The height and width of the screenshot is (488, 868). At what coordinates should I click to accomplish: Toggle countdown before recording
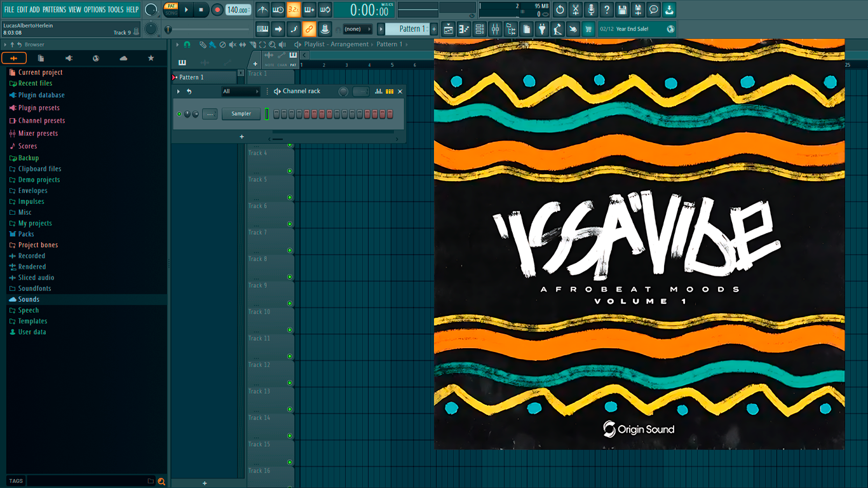294,10
